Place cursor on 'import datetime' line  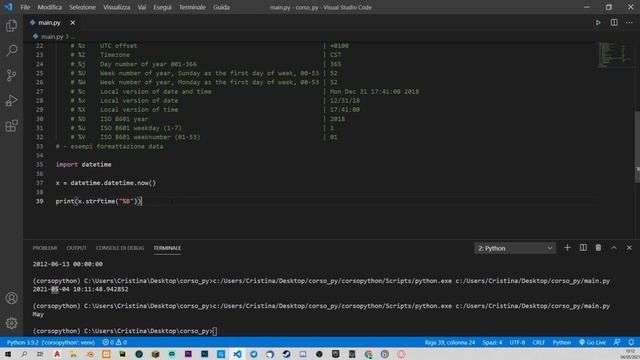tap(83, 164)
